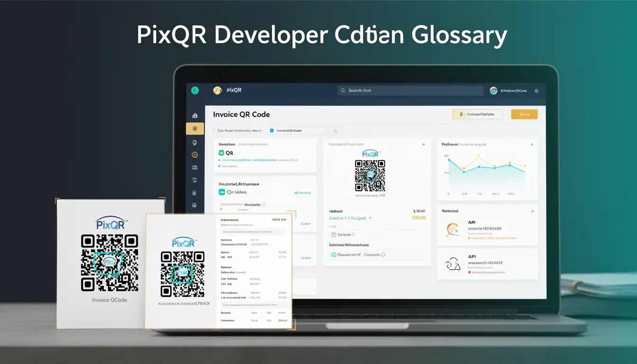Screen dimensions: 637x364
Task: Select the highlighted yellow sidebar item
Action: coord(195,128)
